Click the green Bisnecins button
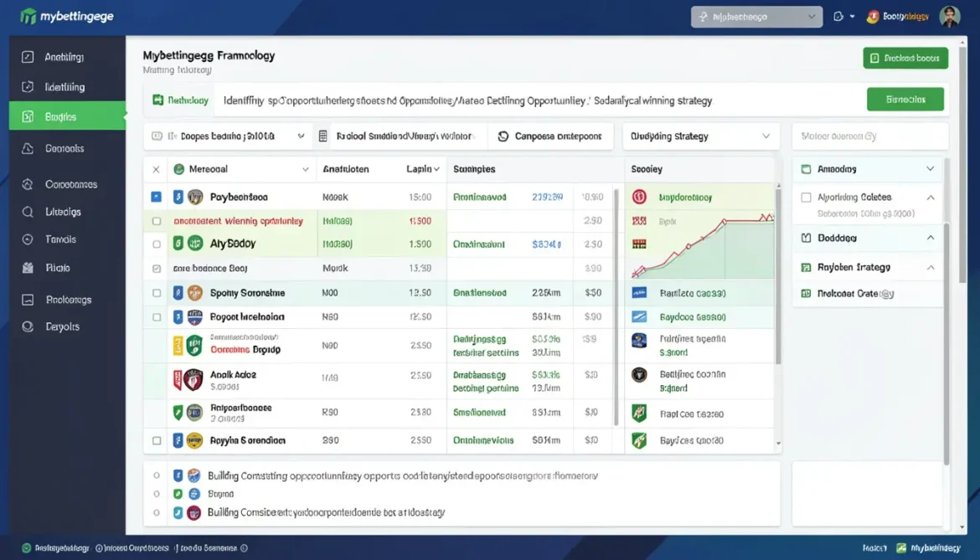The image size is (980, 560). (x=905, y=100)
